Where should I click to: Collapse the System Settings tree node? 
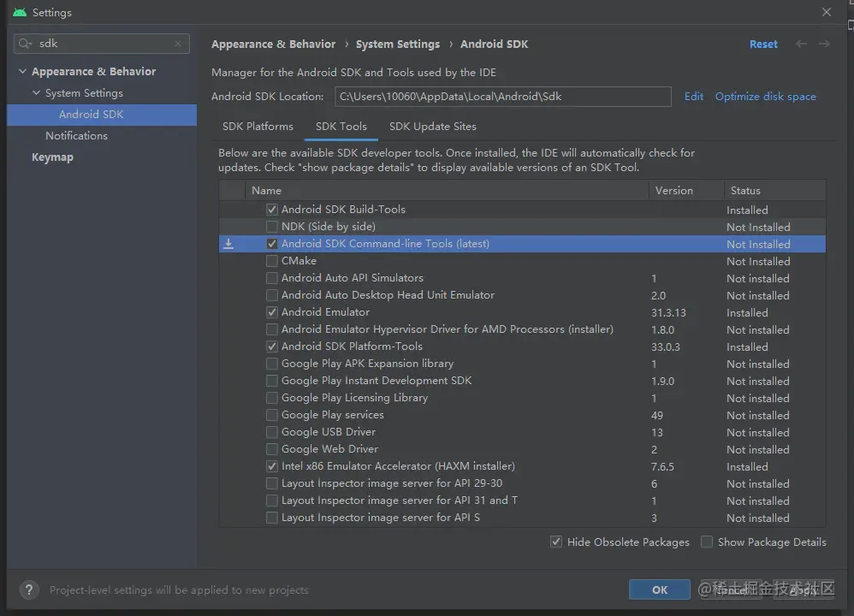[x=36, y=93]
